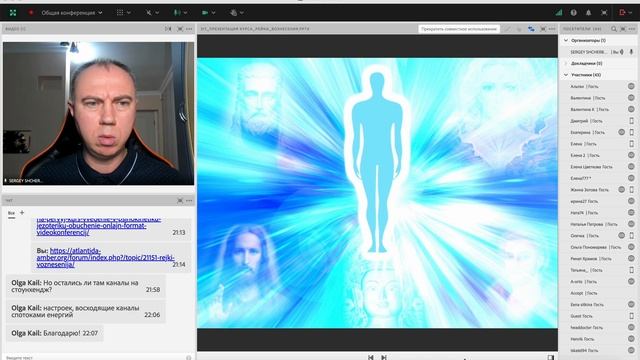The image size is (640, 360).
Task: Click the pencil draw icon in share pod
Action: 508,29
